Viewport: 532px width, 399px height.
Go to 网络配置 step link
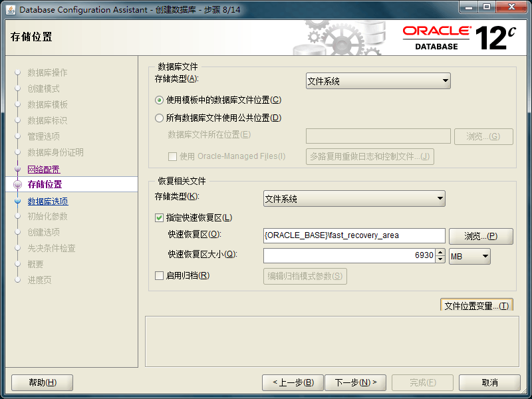coord(43,170)
